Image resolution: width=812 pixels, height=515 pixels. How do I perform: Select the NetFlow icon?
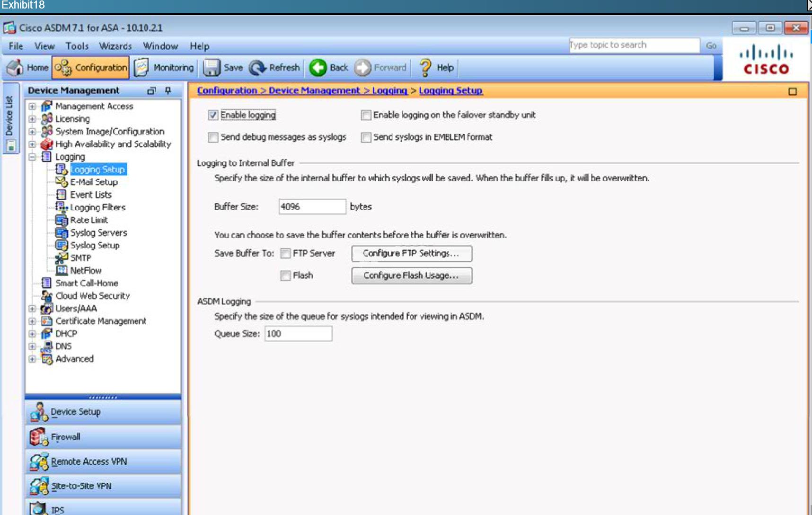tap(62, 270)
